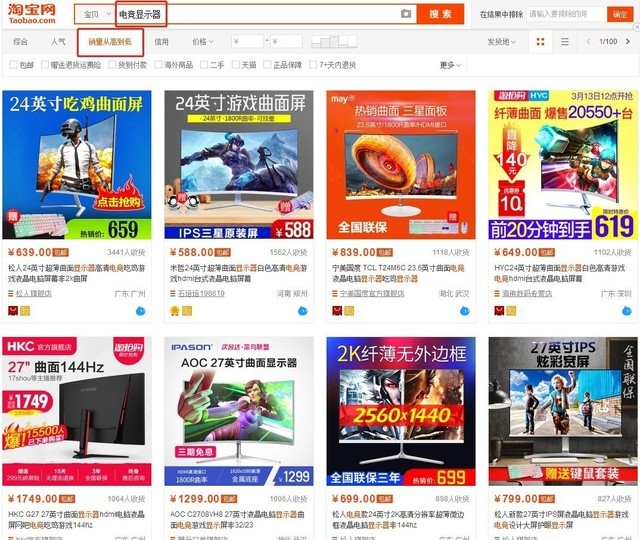The height and width of the screenshot is (540, 640).
Task: Open the HKC 27" 曲面144Hz product image
Action: 77,411
